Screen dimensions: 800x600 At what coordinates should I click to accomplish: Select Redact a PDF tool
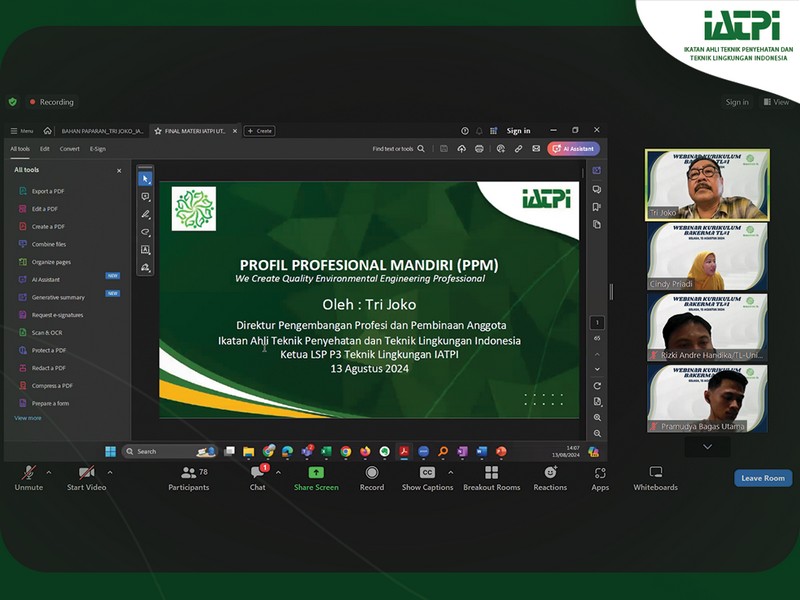(42, 368)
